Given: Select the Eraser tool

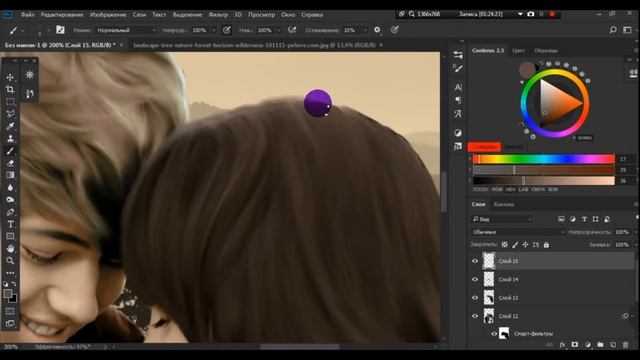Looking at the screenshot, I should point(10,163).
